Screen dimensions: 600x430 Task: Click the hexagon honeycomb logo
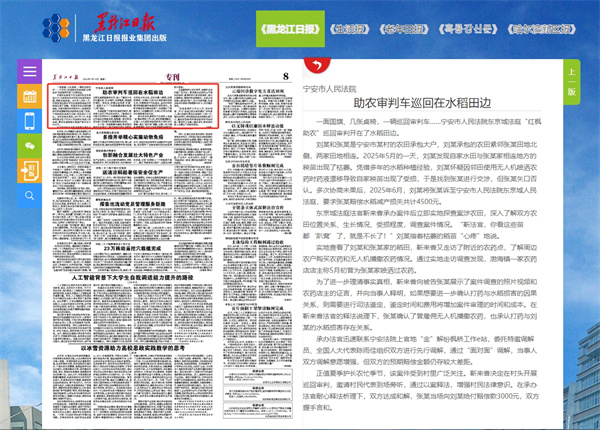click(56, 28)
